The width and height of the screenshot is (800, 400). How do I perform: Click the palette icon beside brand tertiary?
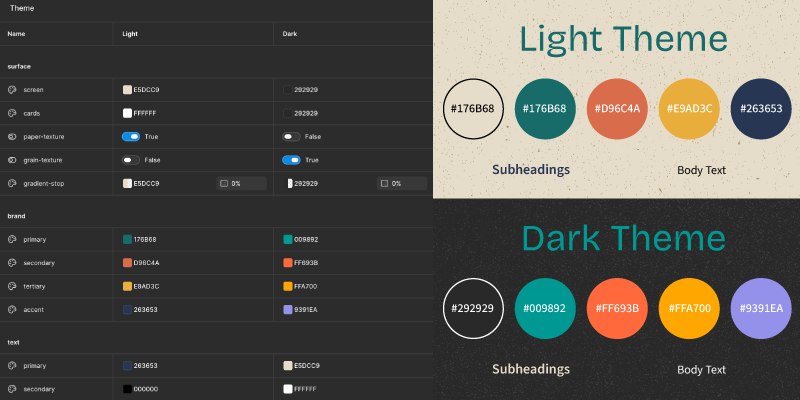pos(12,286)
